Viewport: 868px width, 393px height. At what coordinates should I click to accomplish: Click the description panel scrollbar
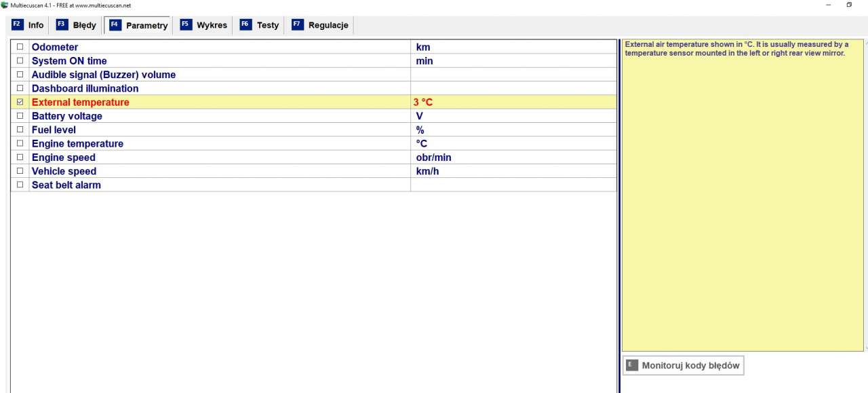(x=866, y=195)
